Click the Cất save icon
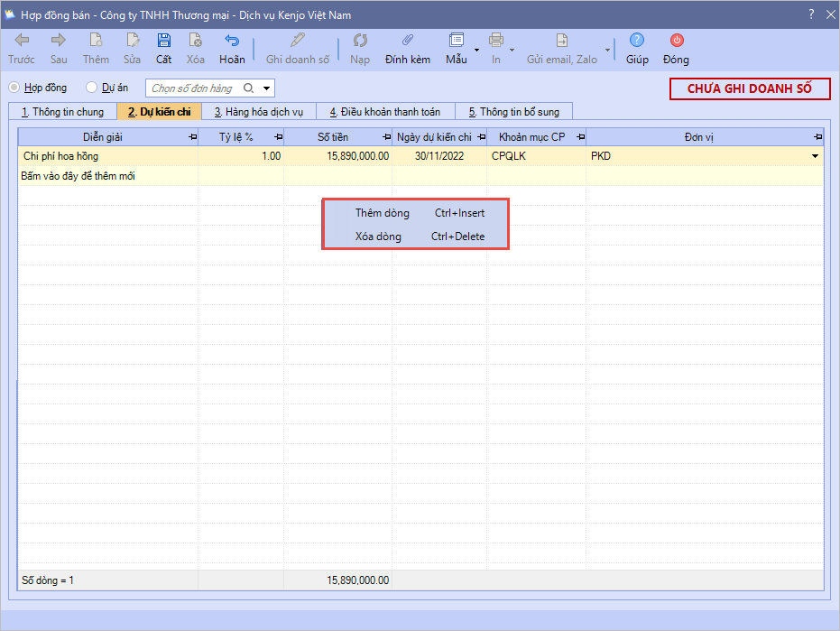 tap(163, 41)
